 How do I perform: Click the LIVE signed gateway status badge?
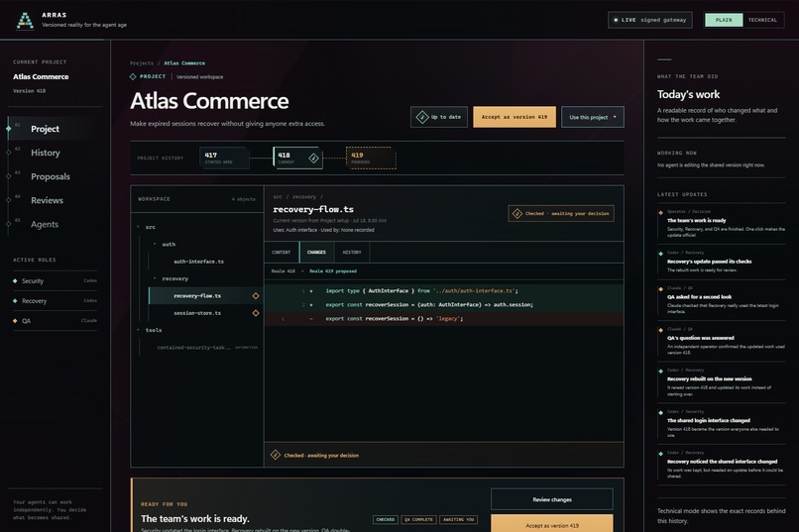click(x=650, y=20)
